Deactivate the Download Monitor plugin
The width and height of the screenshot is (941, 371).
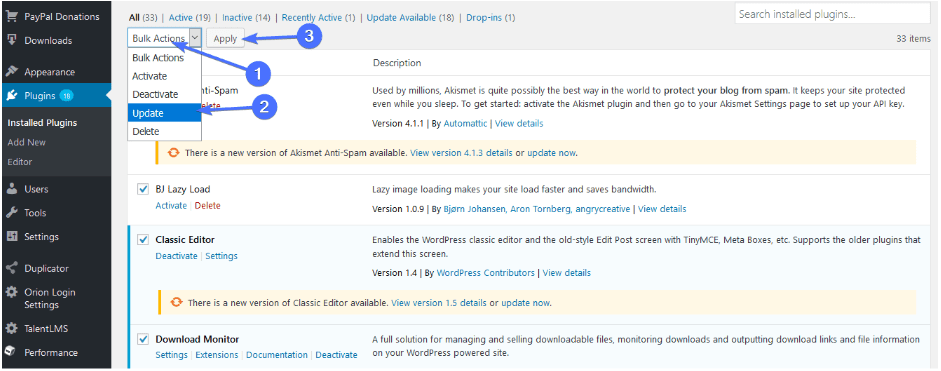tap(337, 355)
